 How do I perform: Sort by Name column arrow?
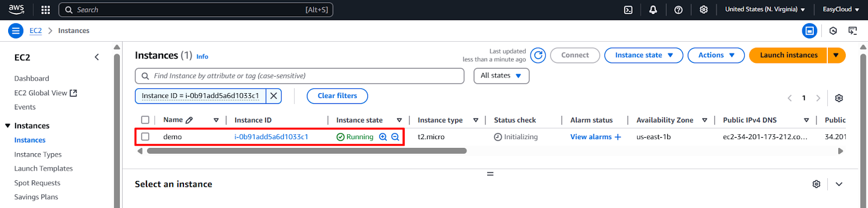pos(216,120)
